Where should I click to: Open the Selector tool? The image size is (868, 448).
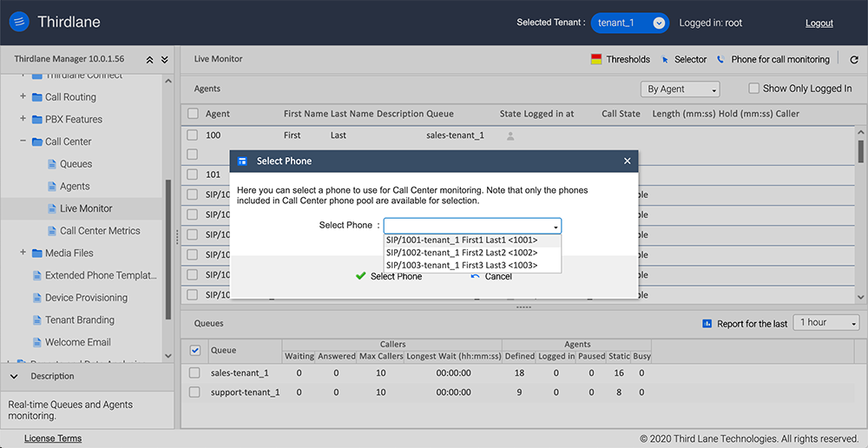(684, 60)
